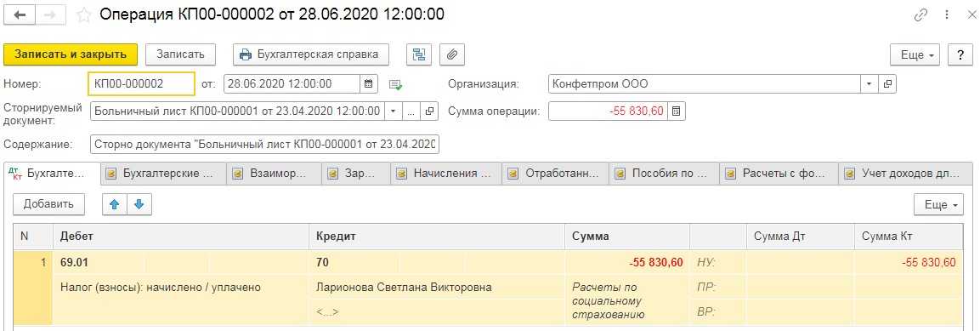Click the paperclip attachments icon
Image resolution: width=980 pixels, height=331 pixels.
(452, 54)
